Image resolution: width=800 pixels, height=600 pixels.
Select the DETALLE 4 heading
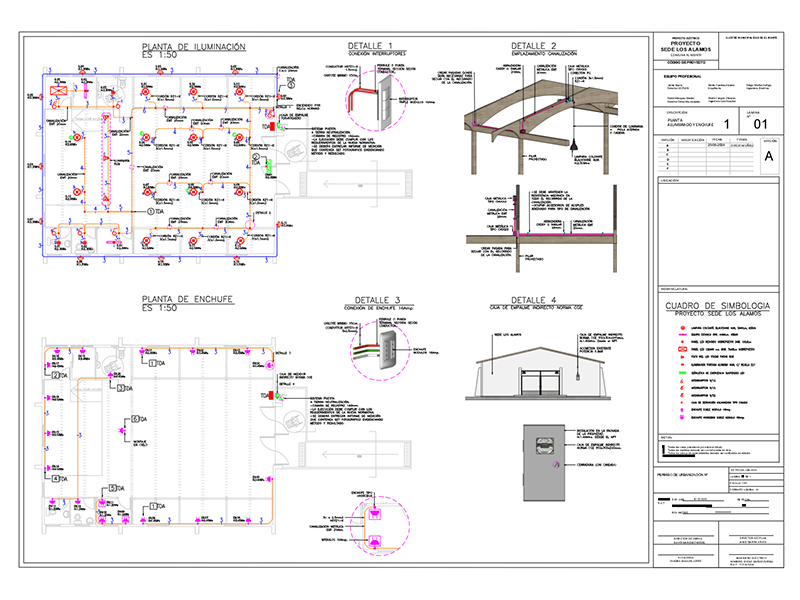pyautogui.click(x=534, y=300)
